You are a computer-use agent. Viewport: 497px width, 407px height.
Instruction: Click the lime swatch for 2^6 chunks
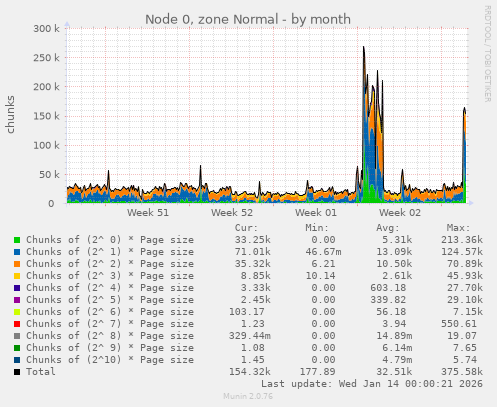[x=17, y=312]
